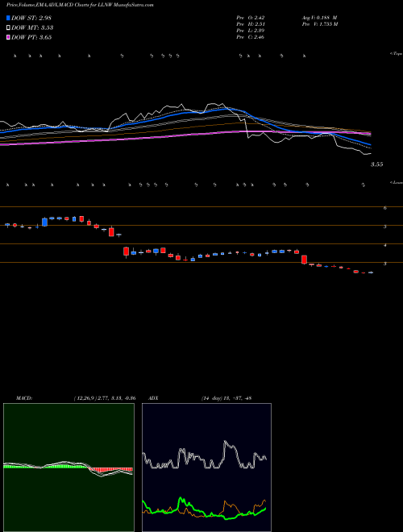Click the 'Pre V: 1.735 M' volume text

(320, 24)
